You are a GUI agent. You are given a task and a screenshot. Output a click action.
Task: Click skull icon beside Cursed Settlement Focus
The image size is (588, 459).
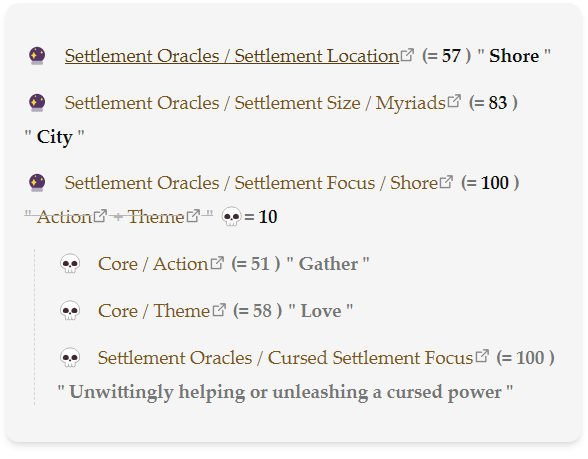pos(70,358)
